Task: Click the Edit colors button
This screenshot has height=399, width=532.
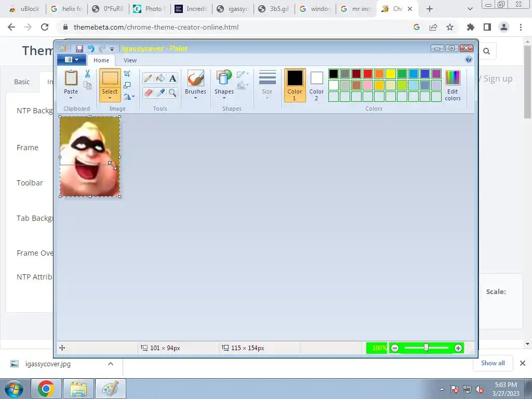Action: [x=453, y=86]
